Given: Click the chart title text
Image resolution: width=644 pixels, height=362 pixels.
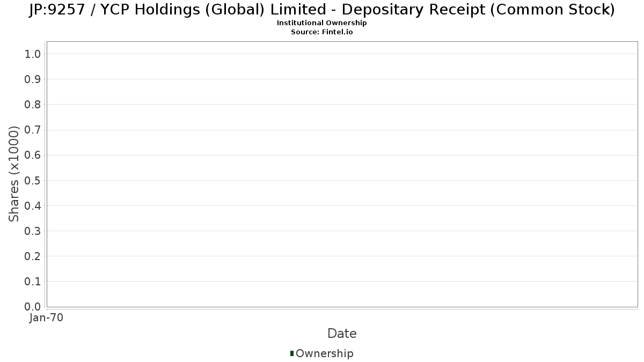Looking at the screenshot, I should (x=322, y=9).
